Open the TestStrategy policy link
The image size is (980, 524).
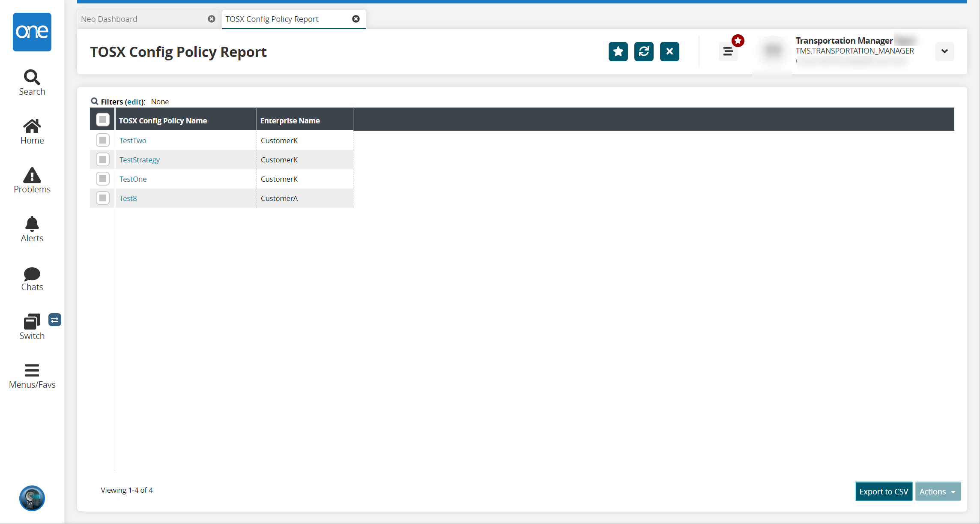tap(140, 160)
